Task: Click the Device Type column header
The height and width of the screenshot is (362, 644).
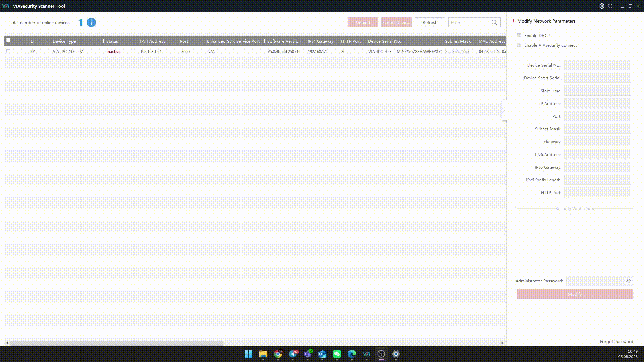Action: 64,41
